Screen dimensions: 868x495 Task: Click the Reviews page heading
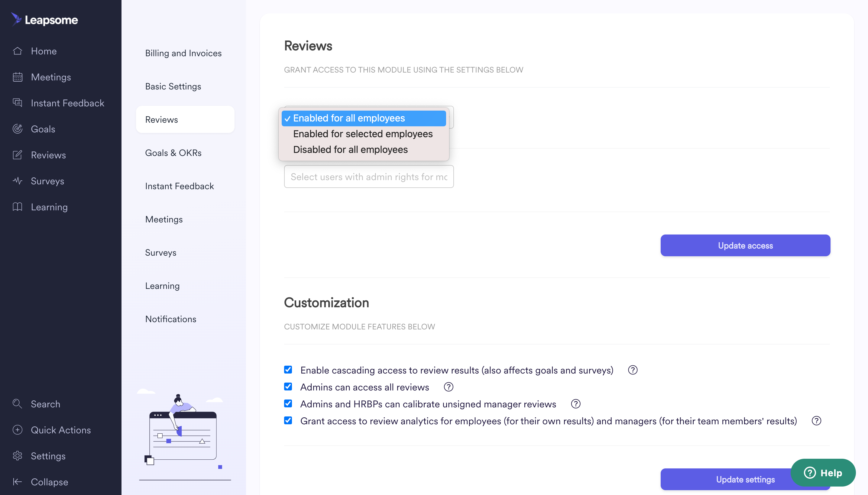[x=308, y=46]
